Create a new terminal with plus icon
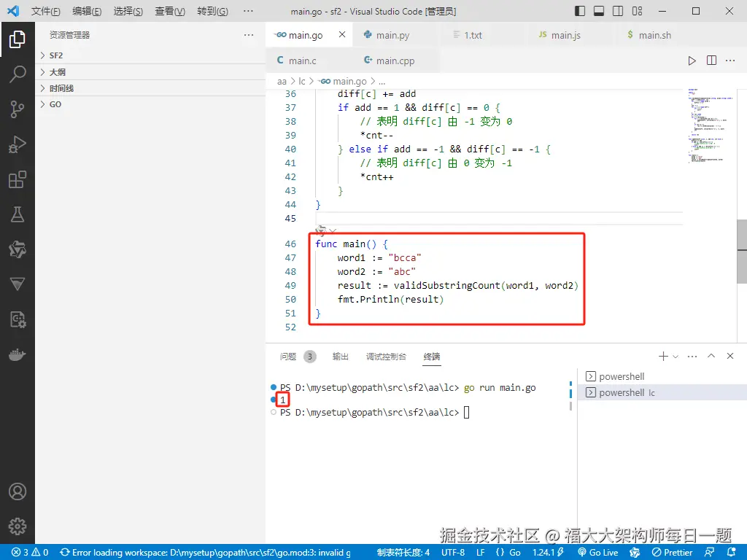The image size is (747, 560). tap(662, 356)
